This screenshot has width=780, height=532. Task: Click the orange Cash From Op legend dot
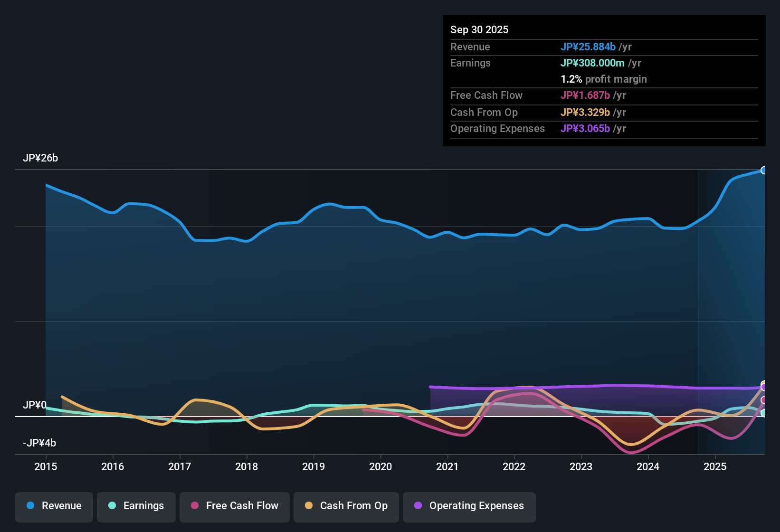pos(309,506)
